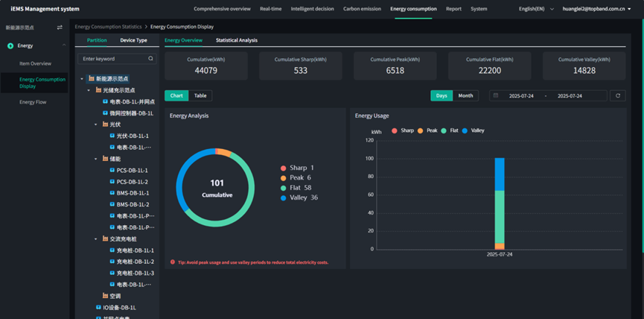Click the red tip warning icon
Image resolution: width=644 pixels, height=319 pixels.
pos(173,262)
